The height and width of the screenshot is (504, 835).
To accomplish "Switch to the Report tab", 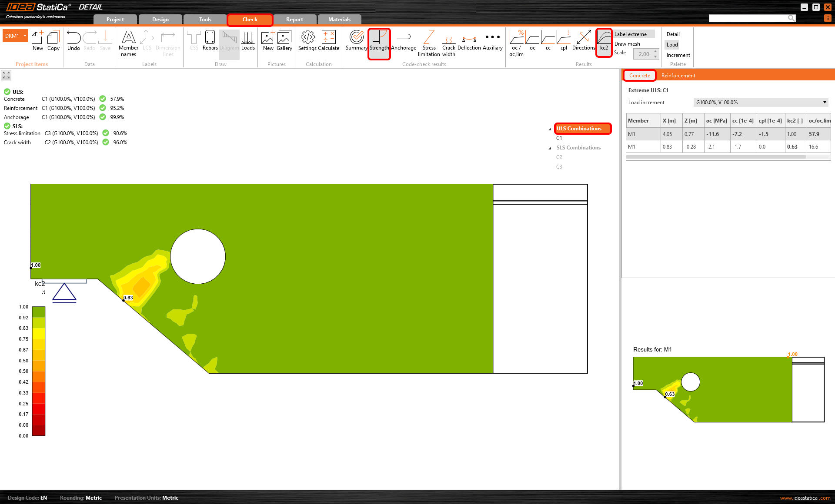I will click(294, 20).
